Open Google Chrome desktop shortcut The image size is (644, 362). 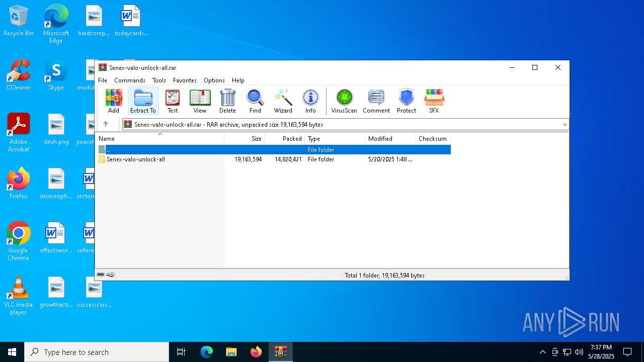pyautogui.click(x=19, y=241)
